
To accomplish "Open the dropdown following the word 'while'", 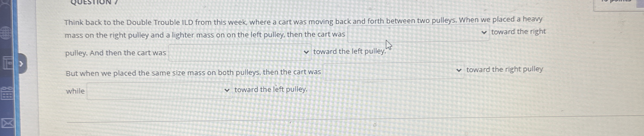I will pos(159,91).
